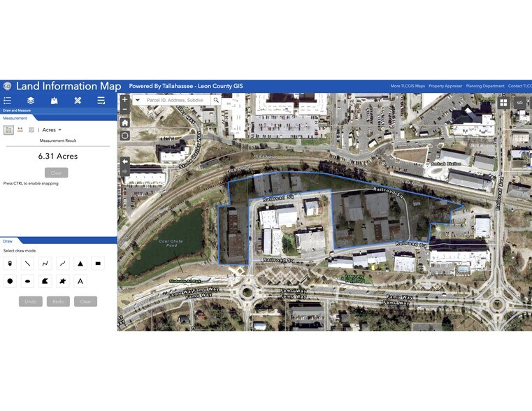Viewport: 532px width, 411px height.
Task: Choose the text draw mode
Action: click(x=80, y=281)
